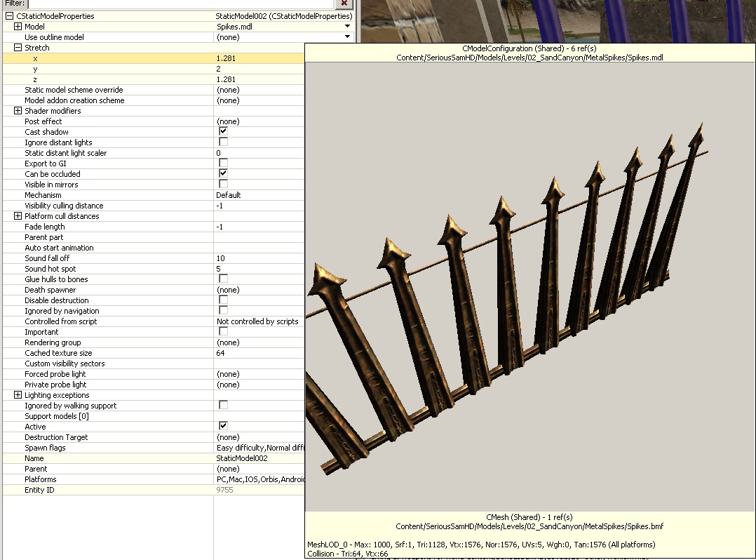The image size is (756, 560).
Task: Open the Spikes.mdl model dropdown arrow
Action: pos(347,27)
